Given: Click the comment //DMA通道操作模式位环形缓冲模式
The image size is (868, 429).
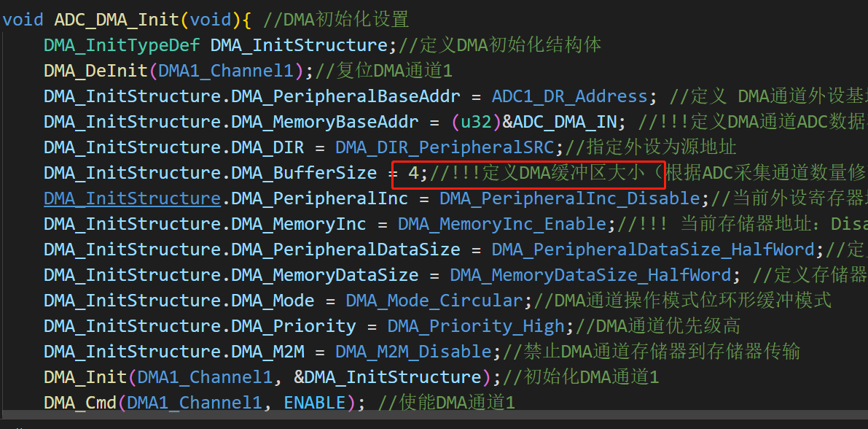Looking at the screenshot, I should pyautogui.click(x=683, y=301).
